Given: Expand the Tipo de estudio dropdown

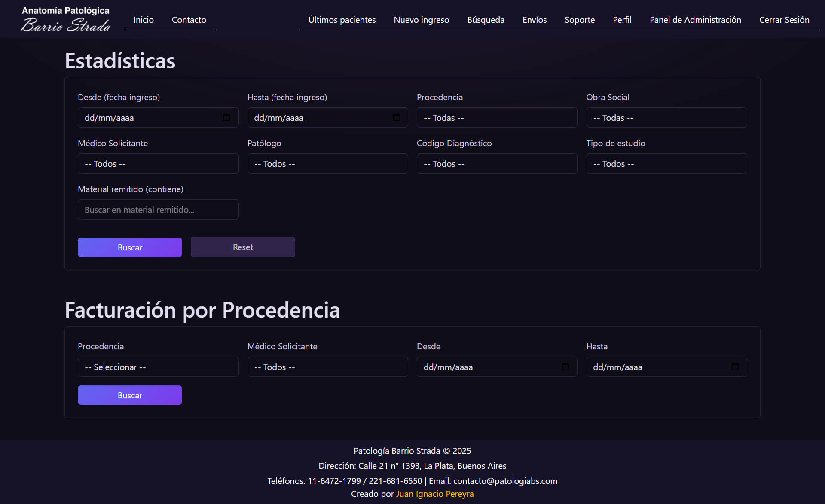Looking at the screenshot, I should (666, 164).
